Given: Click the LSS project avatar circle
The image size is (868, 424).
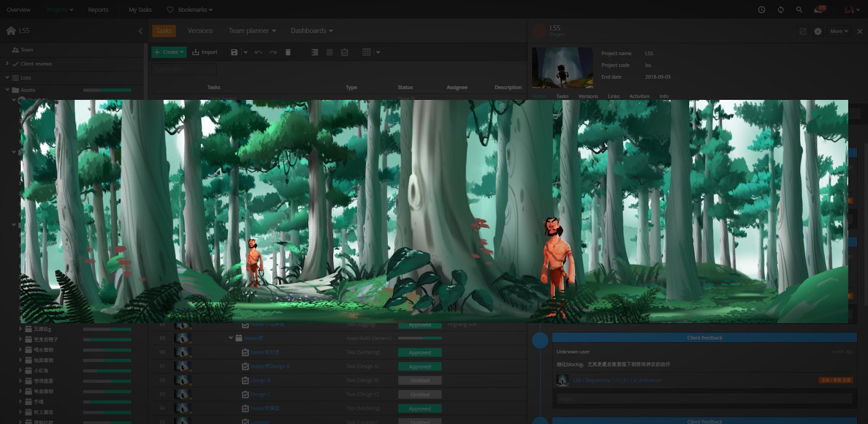Looking at the screenshot, I should [539, 31].
